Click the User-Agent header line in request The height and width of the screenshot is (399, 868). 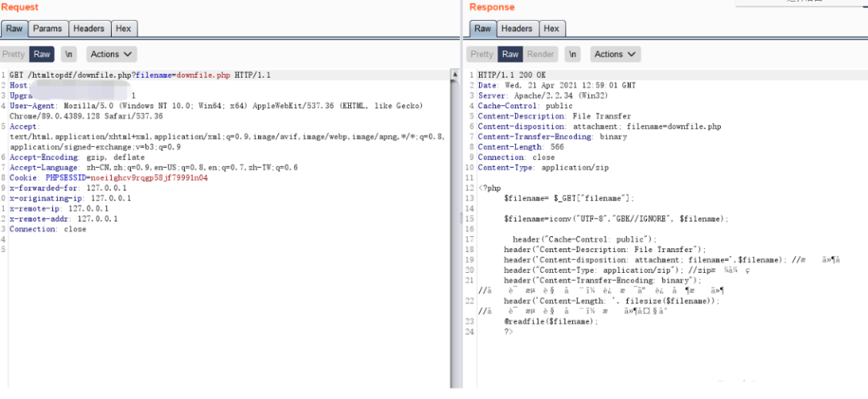click(x=121, y=106)
